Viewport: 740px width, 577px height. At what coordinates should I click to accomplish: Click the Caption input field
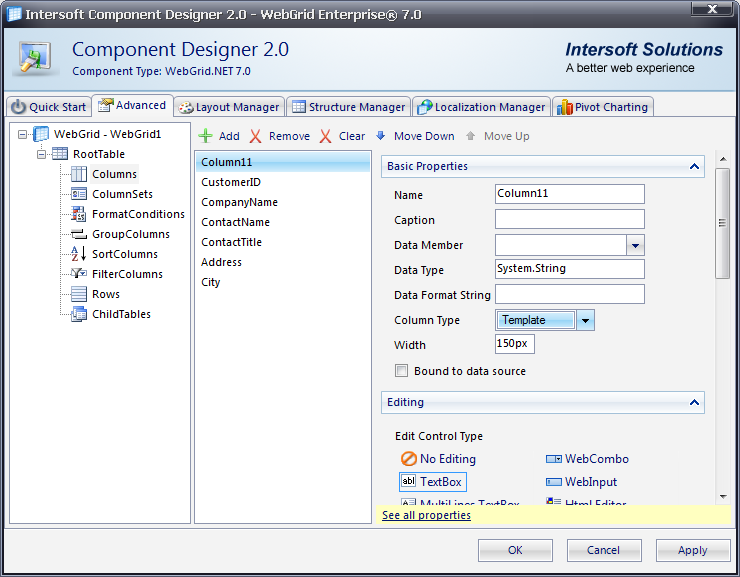569,220
